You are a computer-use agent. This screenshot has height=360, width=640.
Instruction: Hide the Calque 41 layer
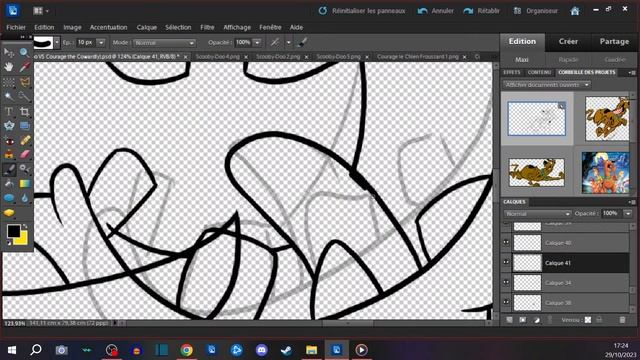tap(506, 262)
